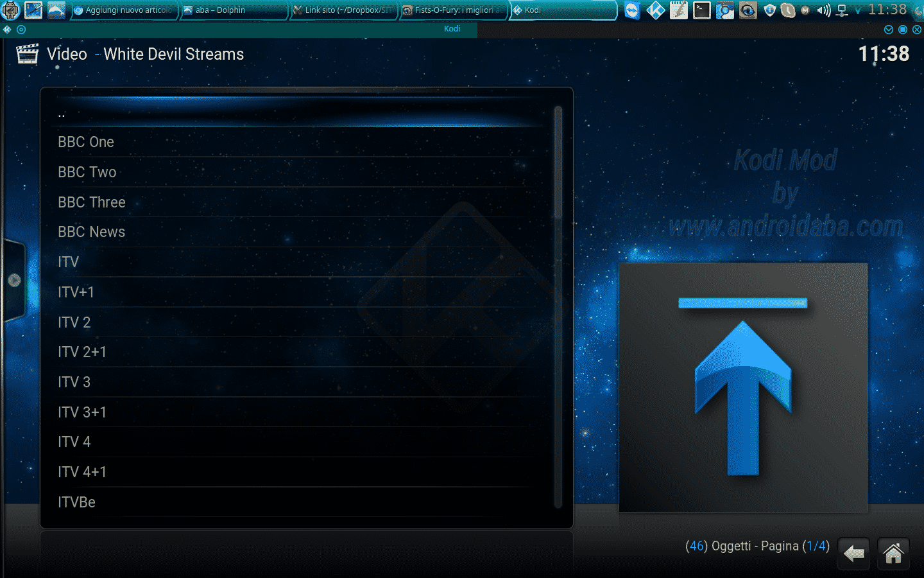Select the ITV+1 channel entry
Viewport: 924px width, 578px height.
pyautogui.click(x=299, y=292)
